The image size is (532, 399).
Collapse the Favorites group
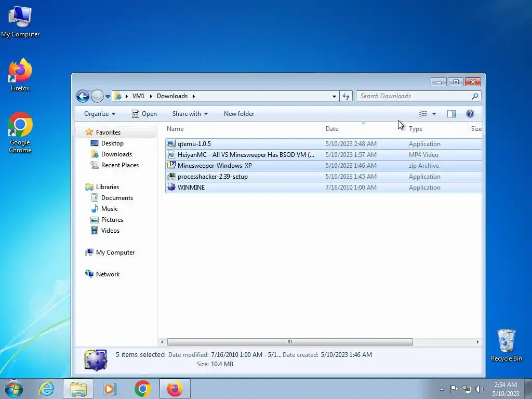pos(108,132)
